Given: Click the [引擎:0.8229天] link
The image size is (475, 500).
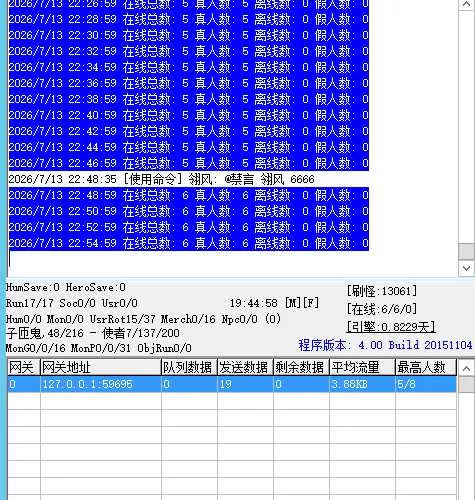Looking at the screenshot, I should (x=391, y=327).
